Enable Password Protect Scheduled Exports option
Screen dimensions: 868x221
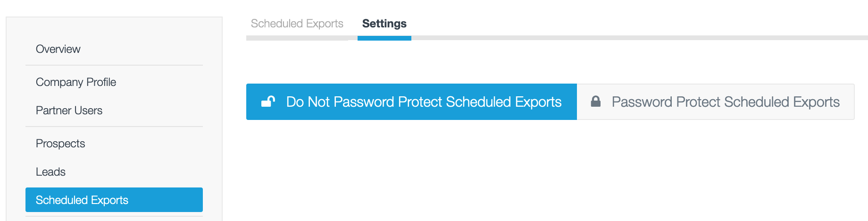point(716,102)
